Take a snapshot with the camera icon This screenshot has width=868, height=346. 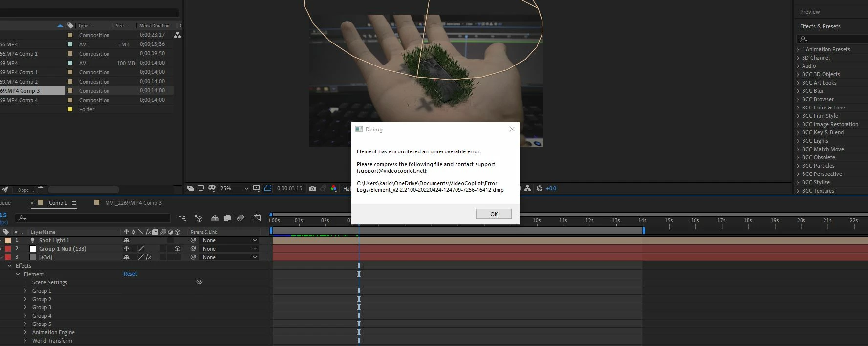tap(312, 188)
